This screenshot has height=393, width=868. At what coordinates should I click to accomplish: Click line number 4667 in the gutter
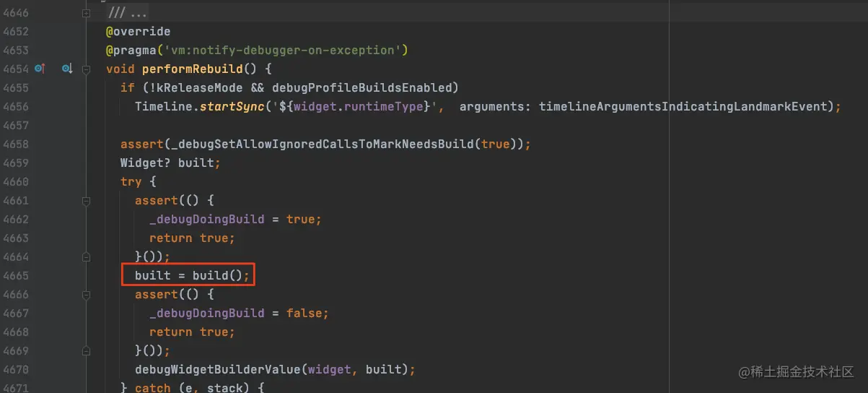click(x=16, y=314)
